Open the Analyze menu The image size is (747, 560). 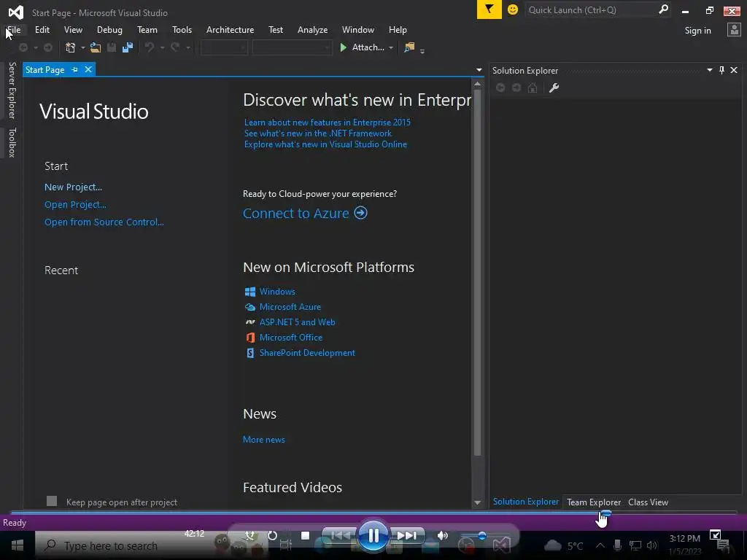[x=312, y=29]
